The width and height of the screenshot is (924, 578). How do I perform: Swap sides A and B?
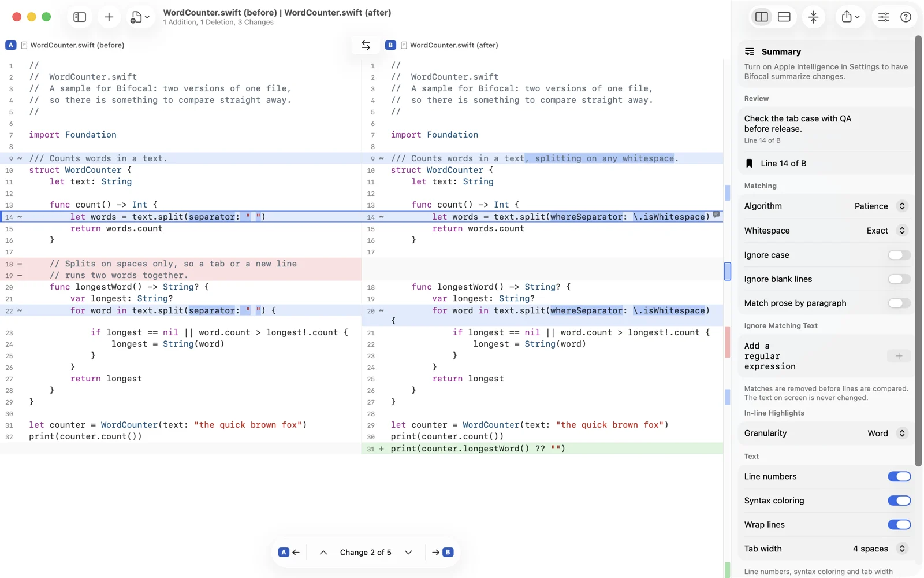[x=366, y=45]
